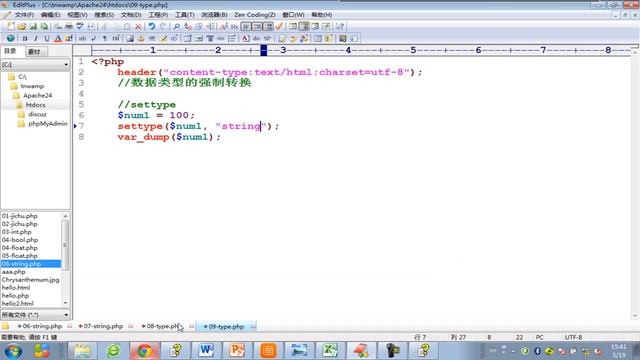Switch to the 08-type.php document tab
640x360 pixels.
pos(162,327)
